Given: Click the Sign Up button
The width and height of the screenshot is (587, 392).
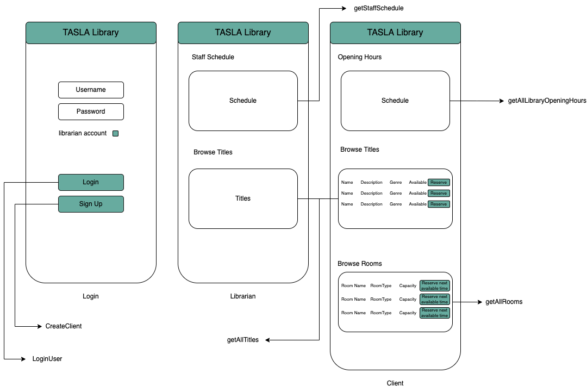Looking at the screenshot, I should pos(91,204).
